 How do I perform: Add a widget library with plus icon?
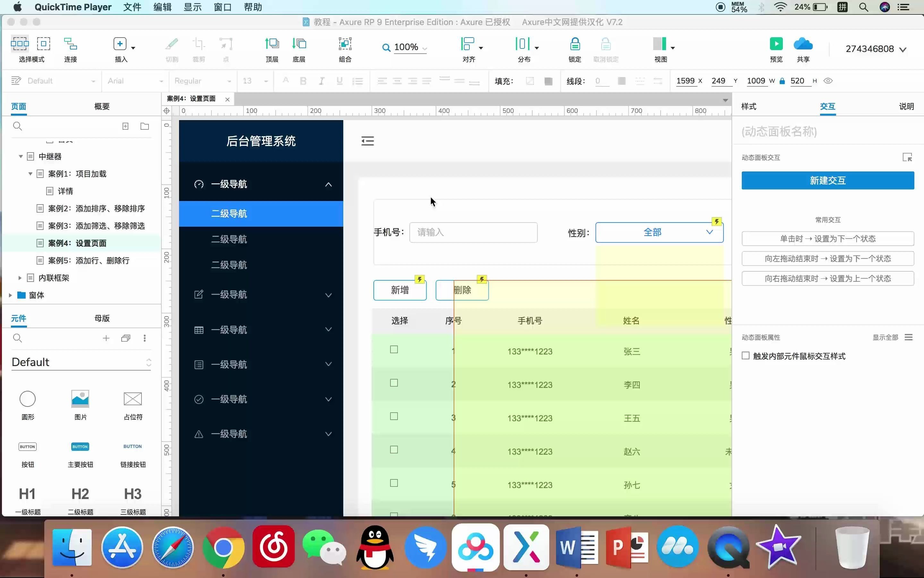tap(106, 338)
